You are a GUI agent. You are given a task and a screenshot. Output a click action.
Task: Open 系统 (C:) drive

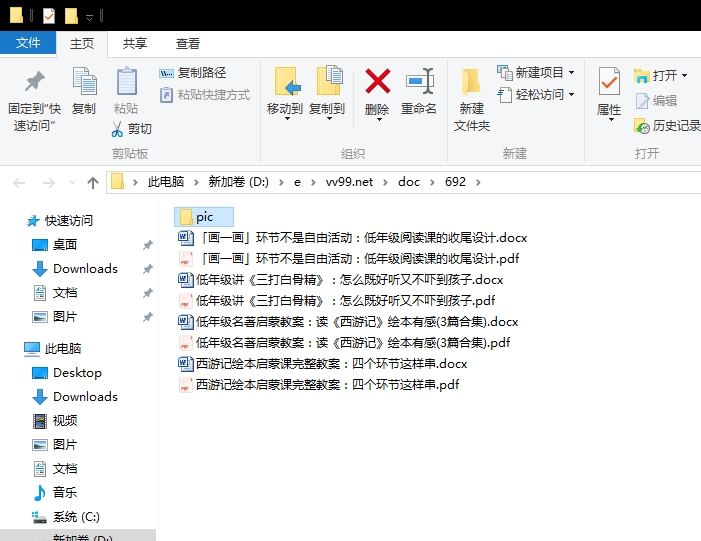66,517
